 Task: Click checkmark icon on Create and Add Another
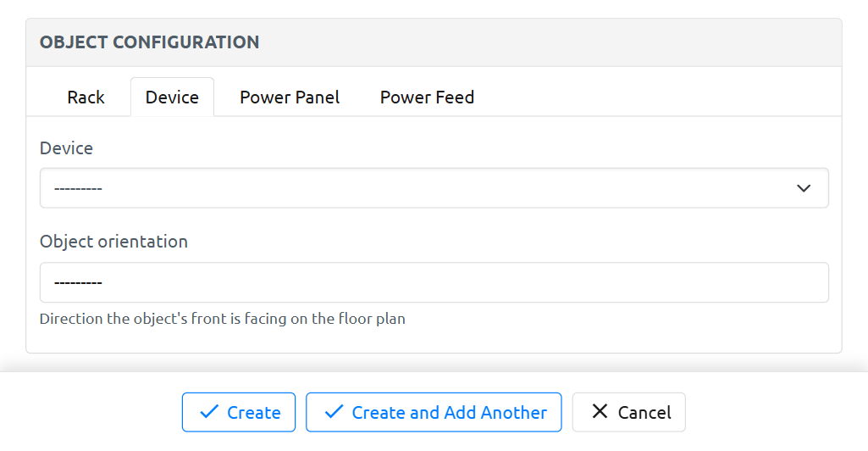334,412
